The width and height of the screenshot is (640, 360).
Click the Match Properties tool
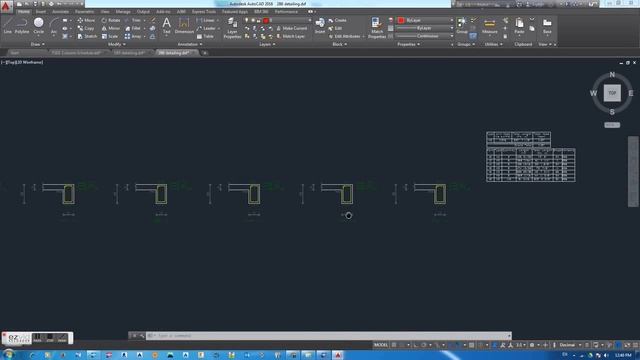[377, 28]
